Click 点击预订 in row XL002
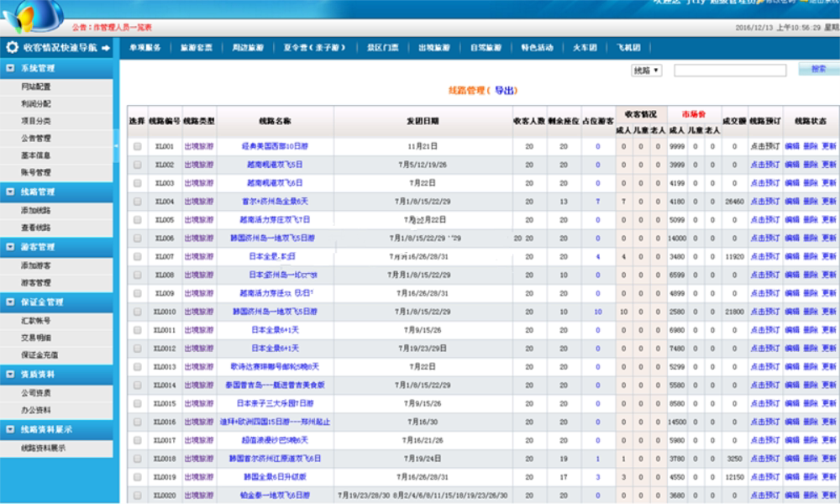The image size is (840, 504). (765, 165)
